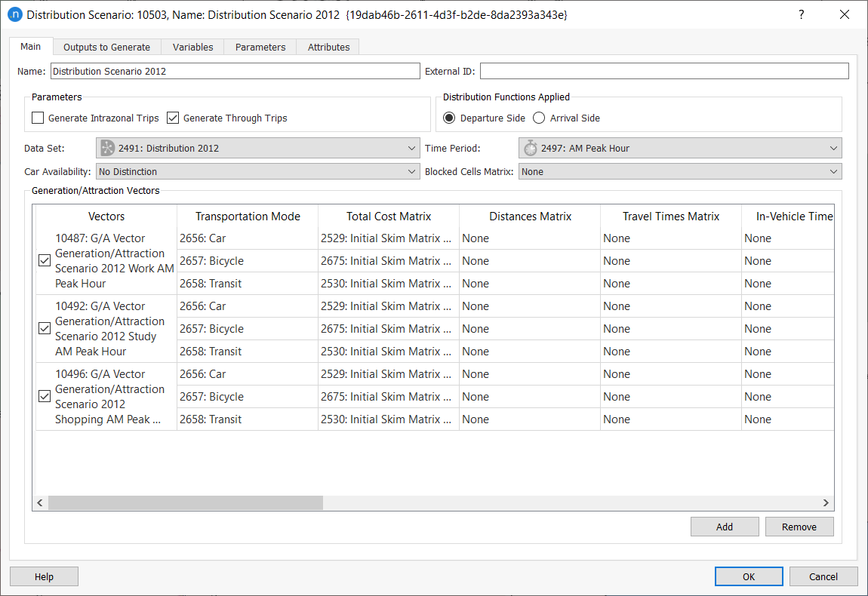Click the application icon in the title bar
Screen dimensions: 868x596
click(15, 14)
